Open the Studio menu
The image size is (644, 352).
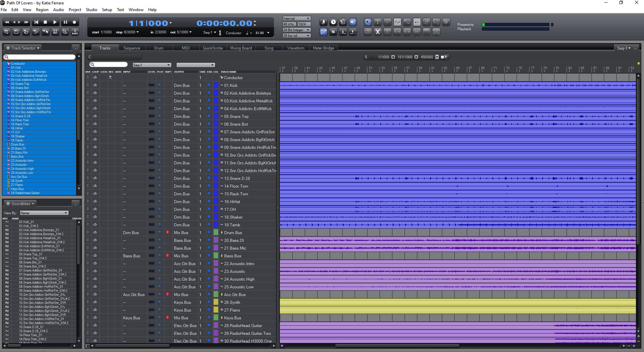click(x=91, y=10)
